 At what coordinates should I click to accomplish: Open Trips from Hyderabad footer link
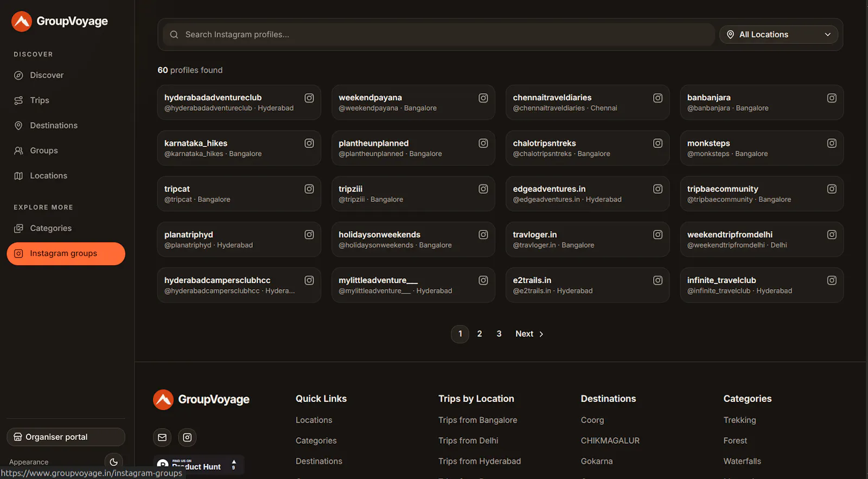point(480,462)
